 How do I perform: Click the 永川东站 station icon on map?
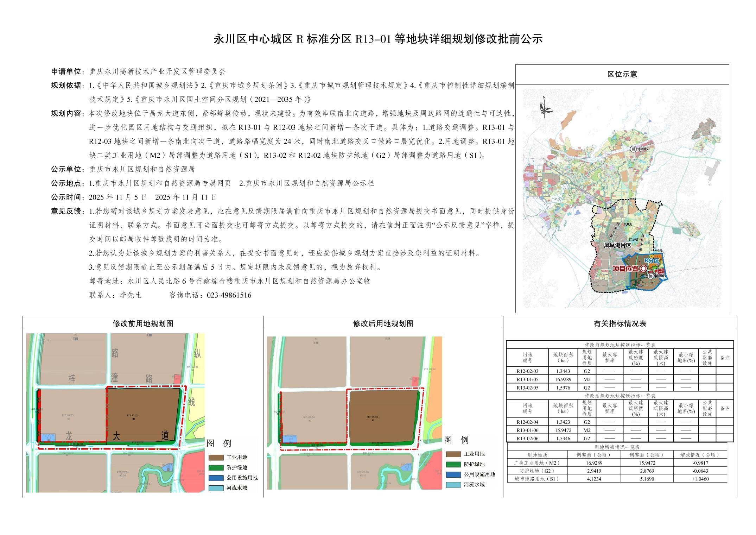633,149
